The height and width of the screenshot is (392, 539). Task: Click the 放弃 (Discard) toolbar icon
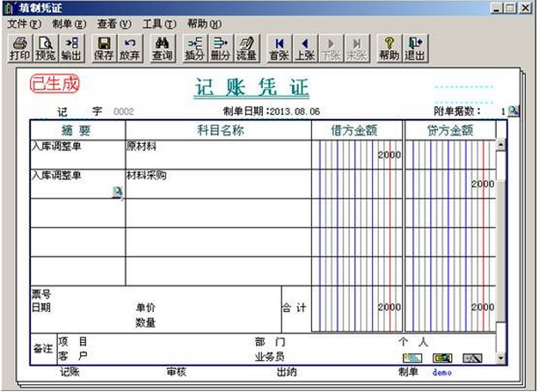[x=129, y=47]
